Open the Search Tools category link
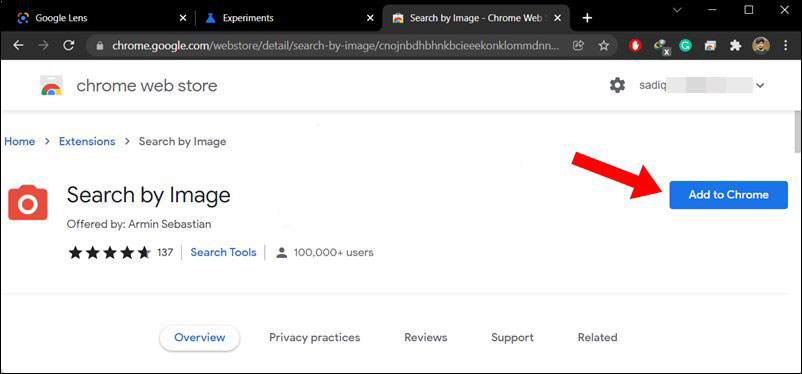The image size is (802, 374). [x=223, y=252]
